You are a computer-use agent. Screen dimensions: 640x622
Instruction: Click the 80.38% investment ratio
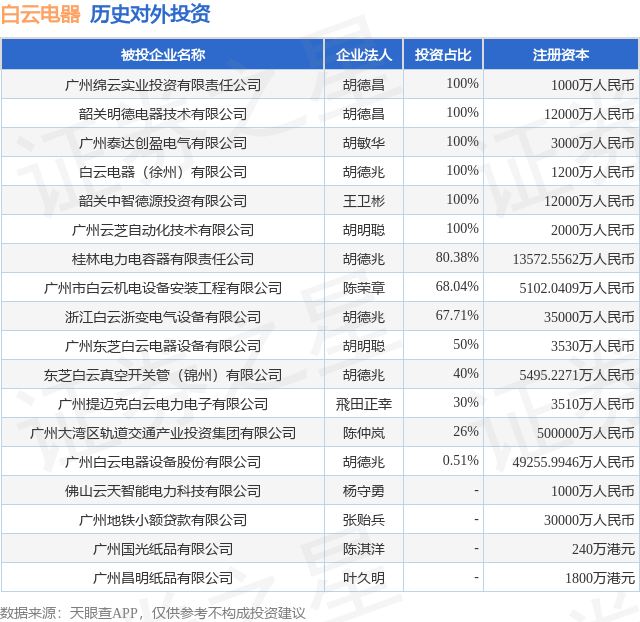coord(457,257)
